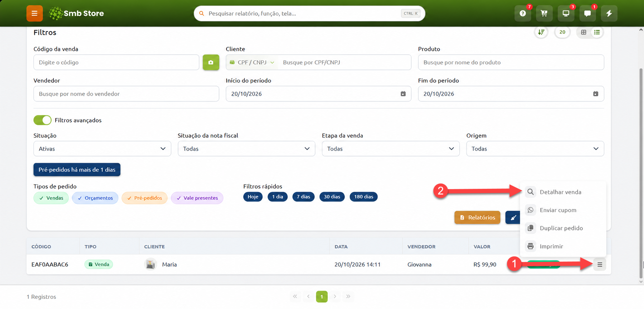Apply the Hoje quick filter

tap(253, 197)
